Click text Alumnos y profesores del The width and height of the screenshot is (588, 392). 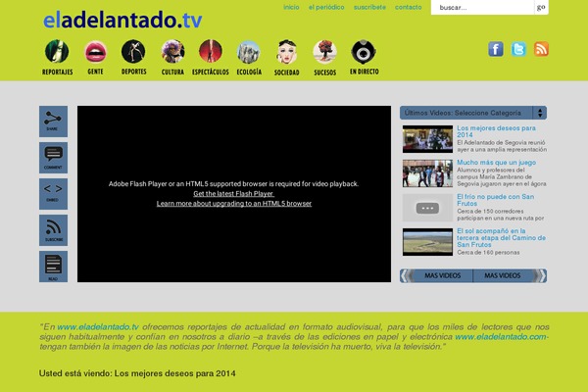(x=491, y=170)
